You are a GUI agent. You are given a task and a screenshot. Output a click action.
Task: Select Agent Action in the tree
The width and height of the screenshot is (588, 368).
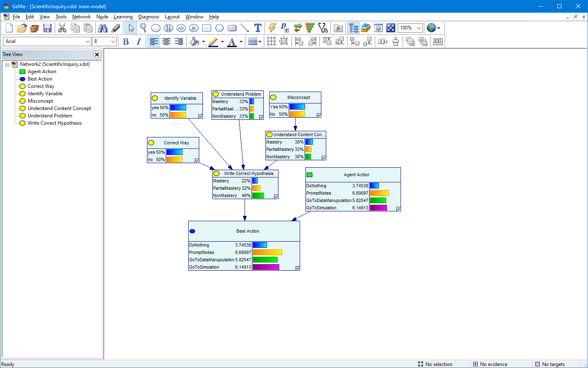(42, 72)
